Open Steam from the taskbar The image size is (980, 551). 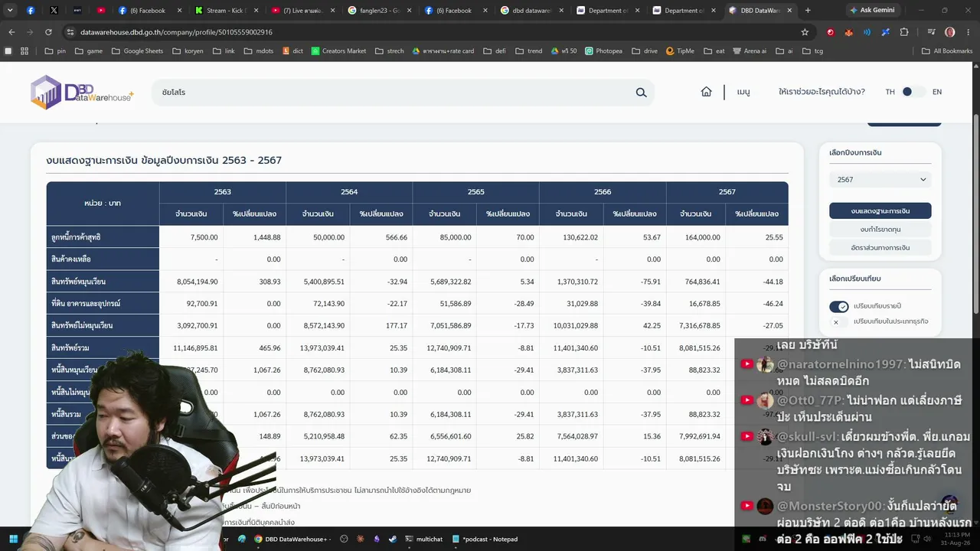coord(393,539)
